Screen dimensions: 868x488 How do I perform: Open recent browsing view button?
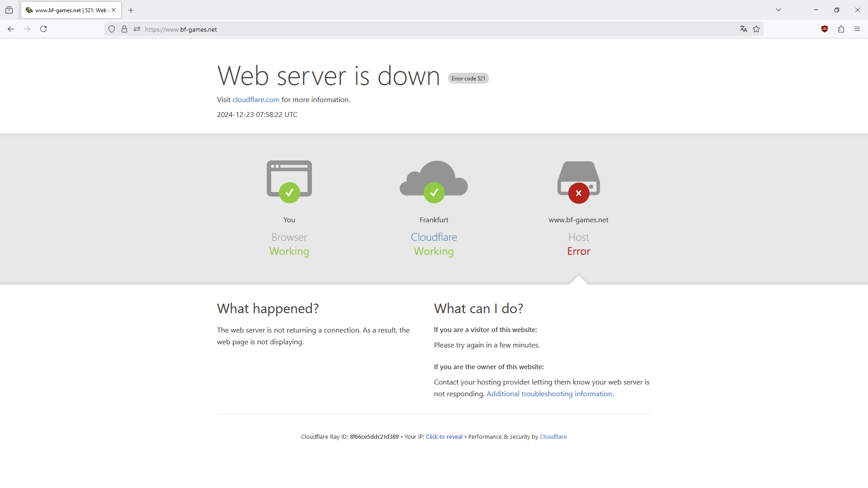tap(9, 10)
